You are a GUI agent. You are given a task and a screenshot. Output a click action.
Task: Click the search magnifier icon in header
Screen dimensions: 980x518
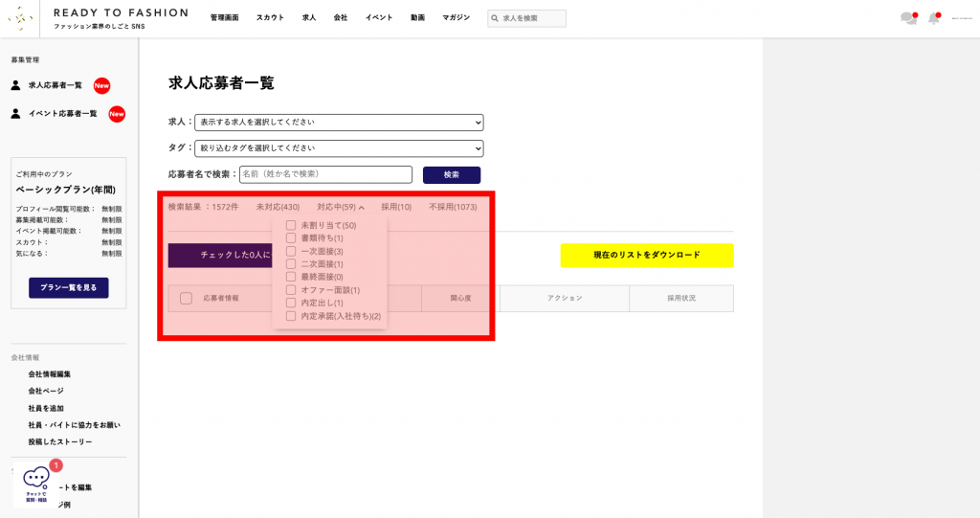[x=495, y=18]
